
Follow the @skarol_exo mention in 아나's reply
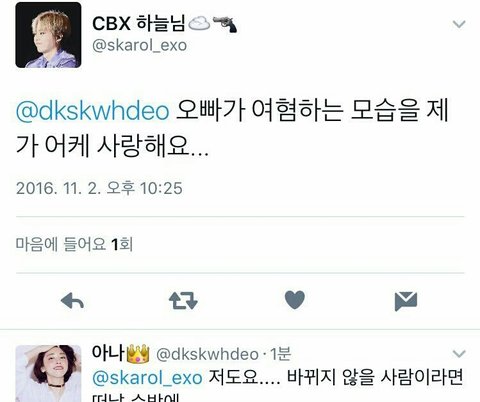coord(147,378)
